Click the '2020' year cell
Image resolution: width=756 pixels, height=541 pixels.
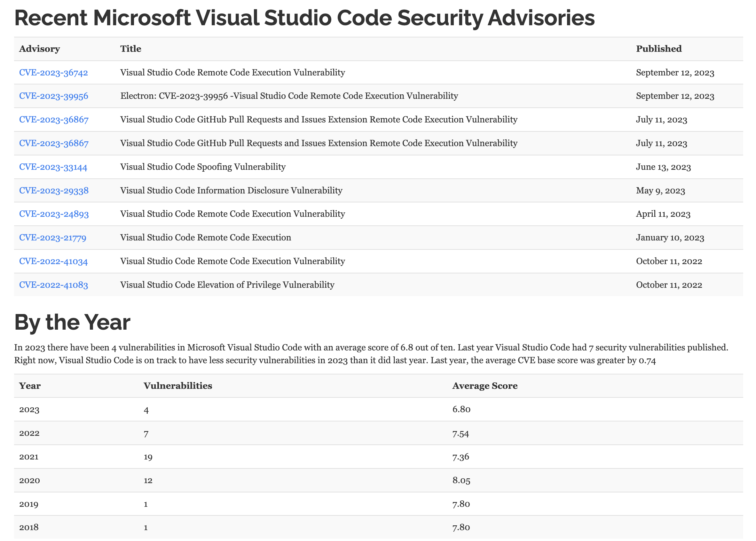pyautogui.click(x=29, y=480)
